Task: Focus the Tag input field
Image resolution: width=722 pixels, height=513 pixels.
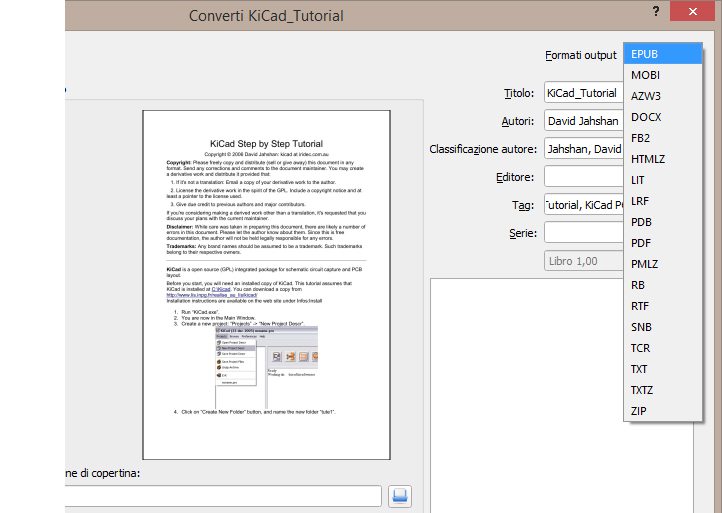Action: tap(583, 205)
